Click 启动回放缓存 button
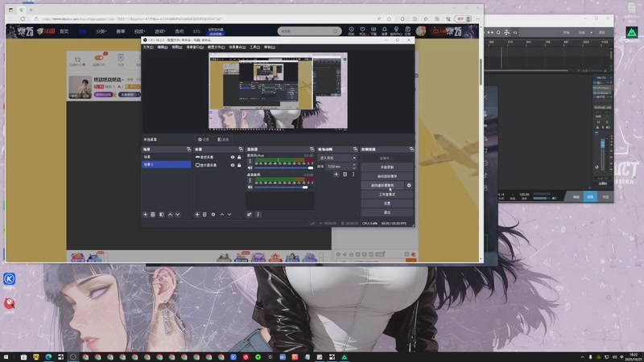The width and height of the screenshot is (644, 362). coord(387,176)
